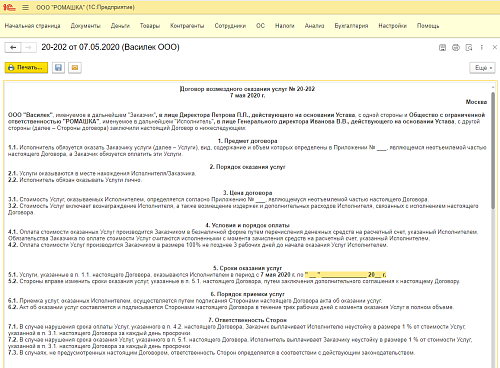The height and width of the screenshot is (368, 500).
Task: Click clause 2.2 about Исполнитель обязан
Action: pos(75,180)
